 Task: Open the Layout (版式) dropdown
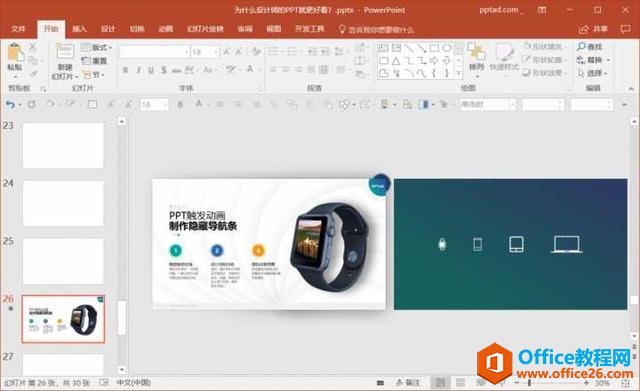click(x=96, y=47)
